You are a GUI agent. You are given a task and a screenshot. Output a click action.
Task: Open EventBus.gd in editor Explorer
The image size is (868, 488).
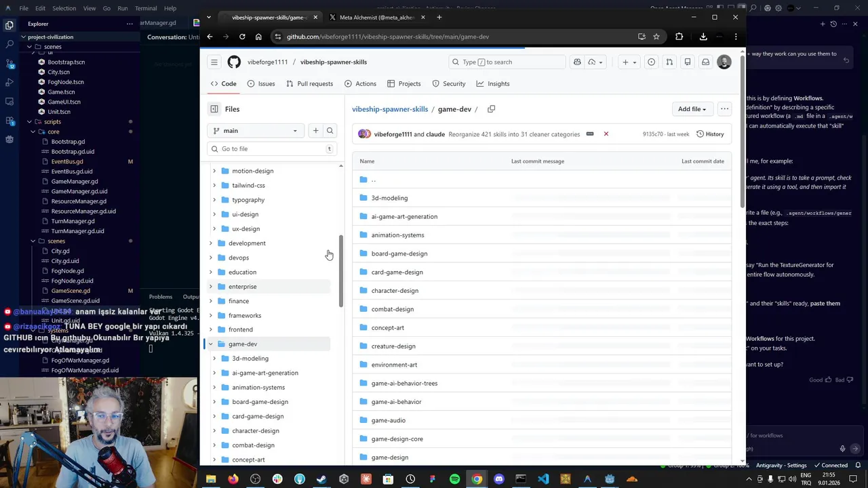(67, 162)
